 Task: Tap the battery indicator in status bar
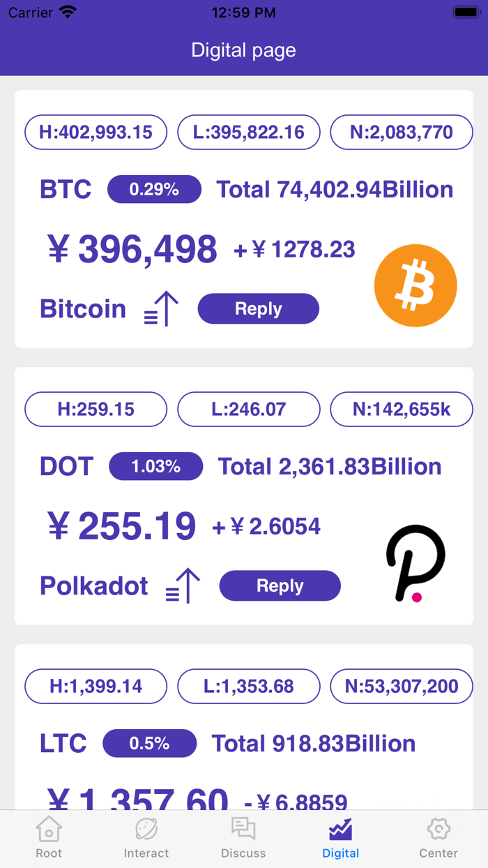click(x=465, y=12)
